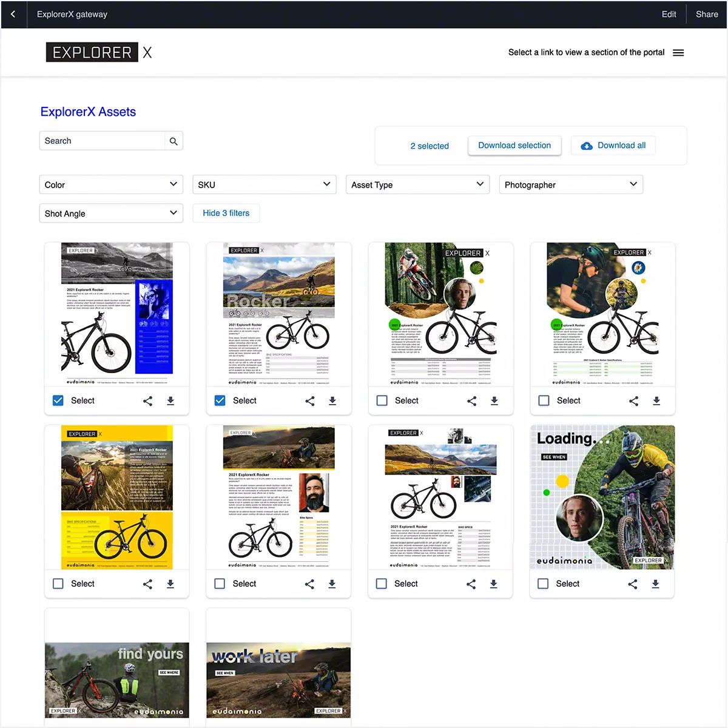Open the hamburger navigation menu
The height and width of the screenshot is (728, 728).
pyautogui.click(x=678, y=52)
